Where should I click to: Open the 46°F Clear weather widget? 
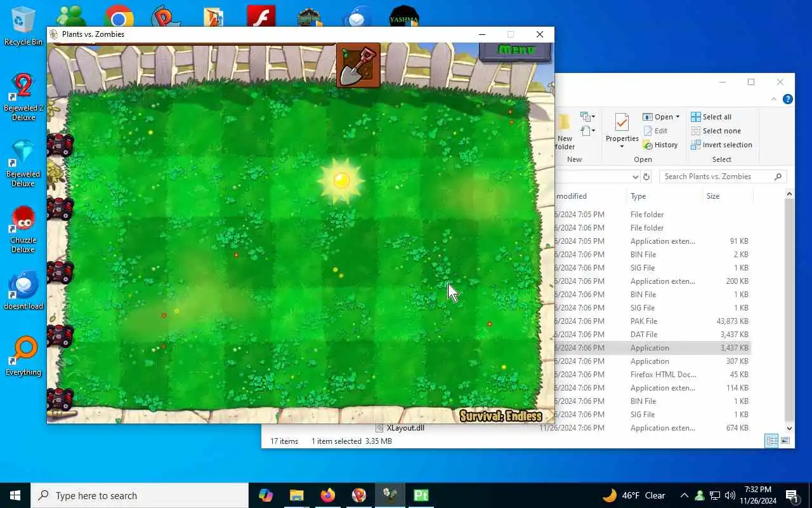click(x=634, y=495)
